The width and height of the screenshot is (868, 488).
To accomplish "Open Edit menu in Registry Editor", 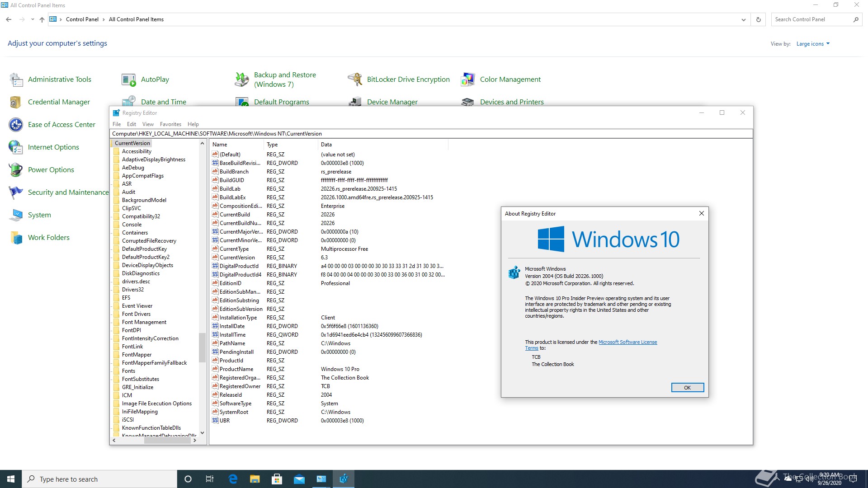I will point(132,124).
